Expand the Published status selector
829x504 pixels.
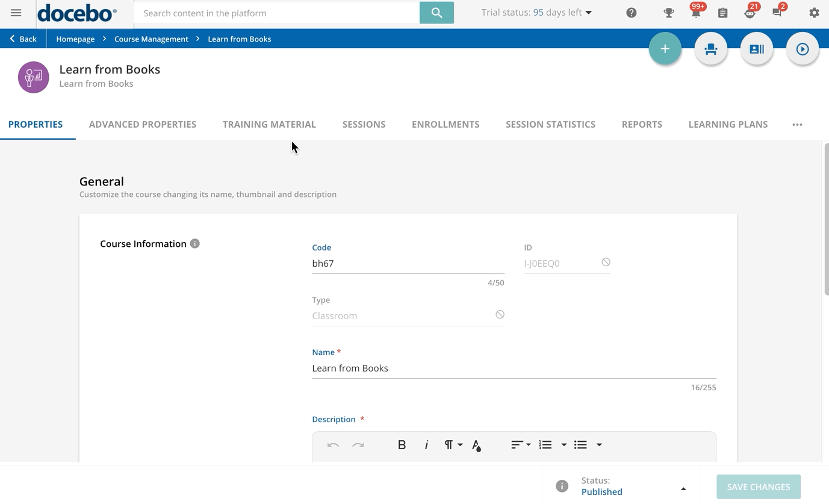[x=683, y=488]
